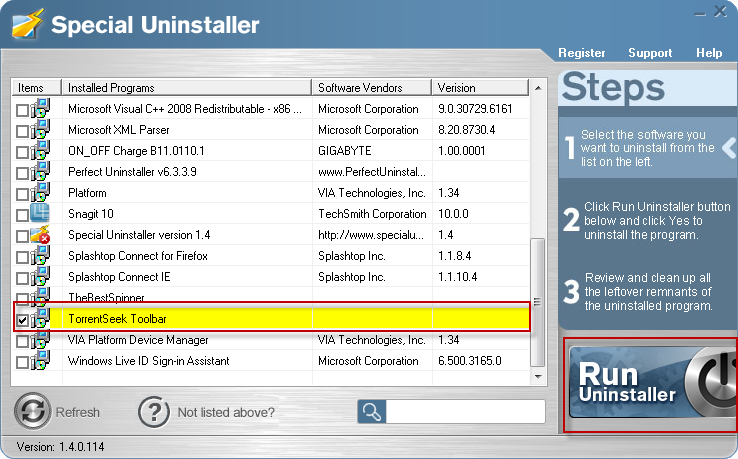
Task: Click the icon beside Windows Live ID Sign-in Assistant
Action: point(40,361)
